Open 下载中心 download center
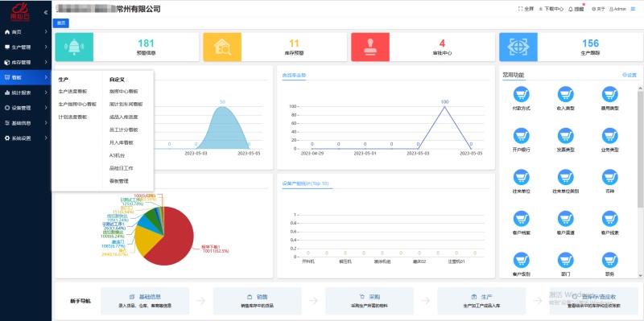This screenshot has width=644, height=321. pos(551,9)
